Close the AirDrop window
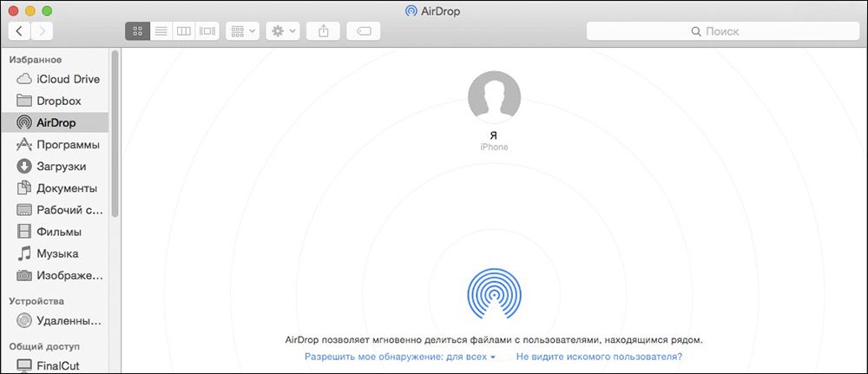868x374 pixels. click(14, 10)
